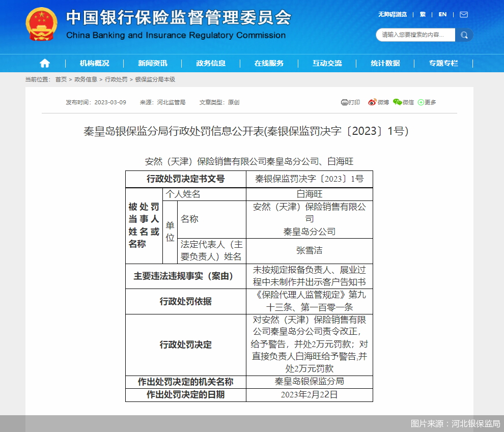
Task: Open 行政处罚 breadcrumb link
Action: point(116,80)
